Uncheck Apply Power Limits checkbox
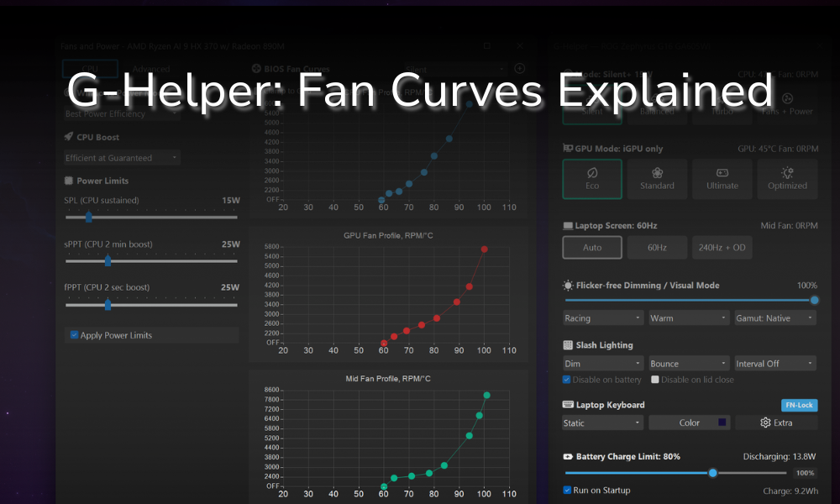 (x=74, y=335)
